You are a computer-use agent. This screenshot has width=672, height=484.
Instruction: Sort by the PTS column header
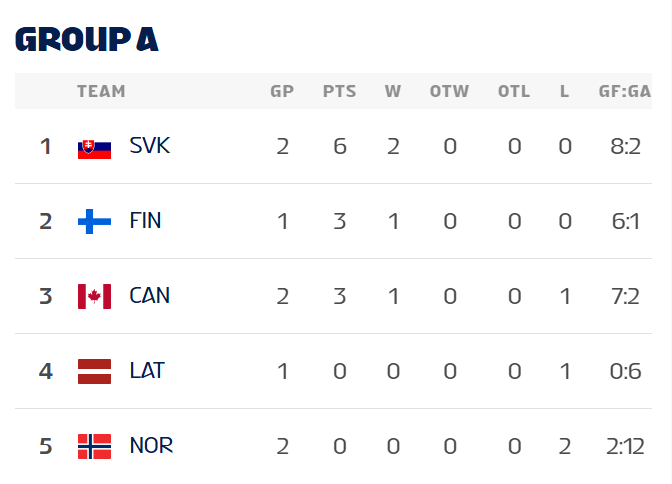(x=339, y=92)
